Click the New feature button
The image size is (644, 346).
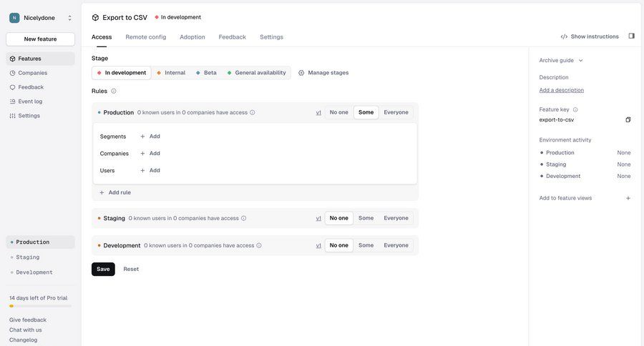coord(40,39)
